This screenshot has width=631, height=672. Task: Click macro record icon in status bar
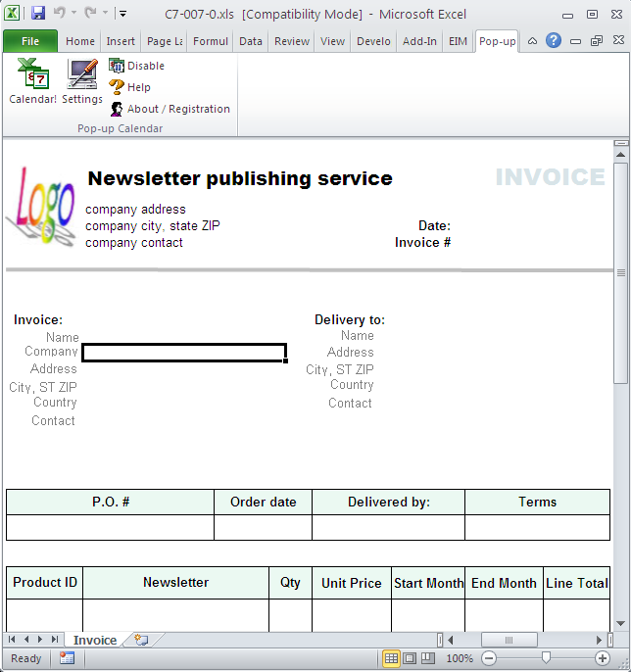pyautogui.click(x=67, y=658)
